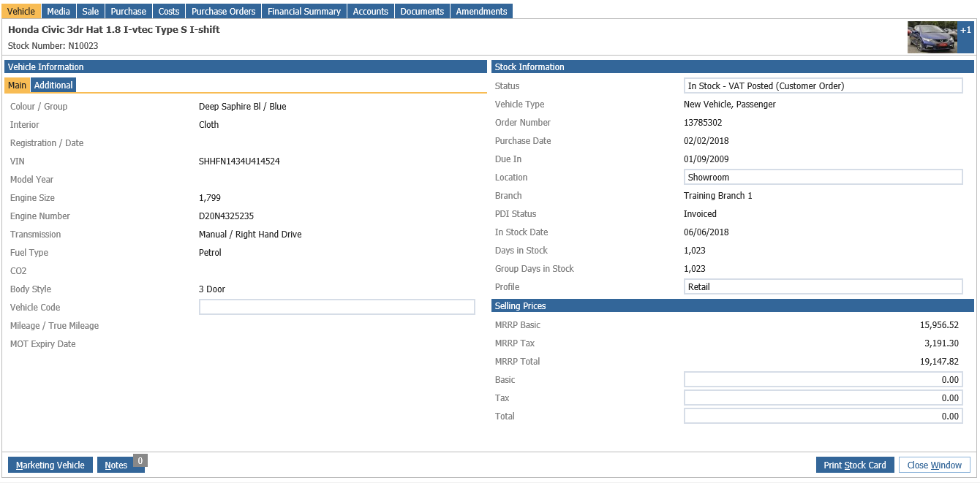
Task: Click the Fuel Type value Petrol
Action: [x=210, y=253]
